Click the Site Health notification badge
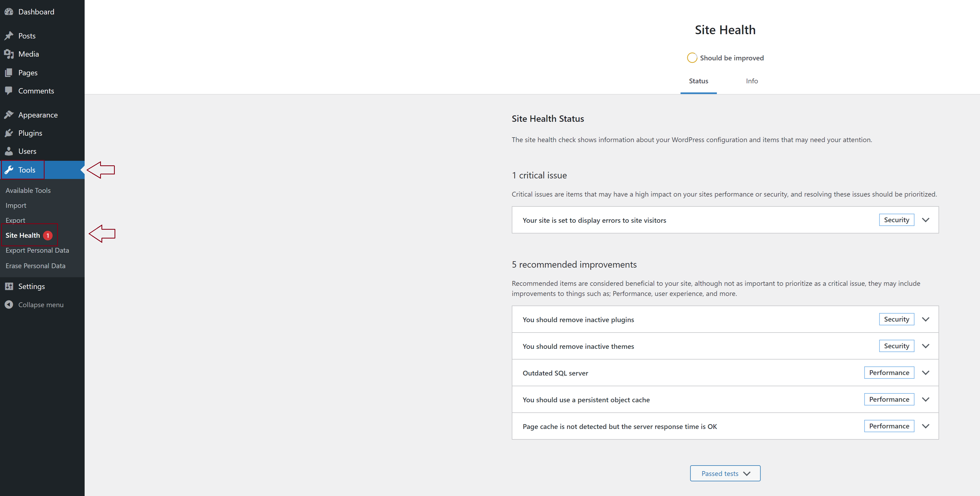The image size is (980, 496). 48,236
